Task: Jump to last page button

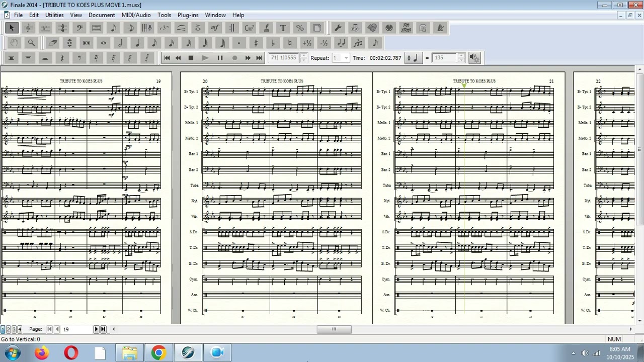Action: click(103, 329)
